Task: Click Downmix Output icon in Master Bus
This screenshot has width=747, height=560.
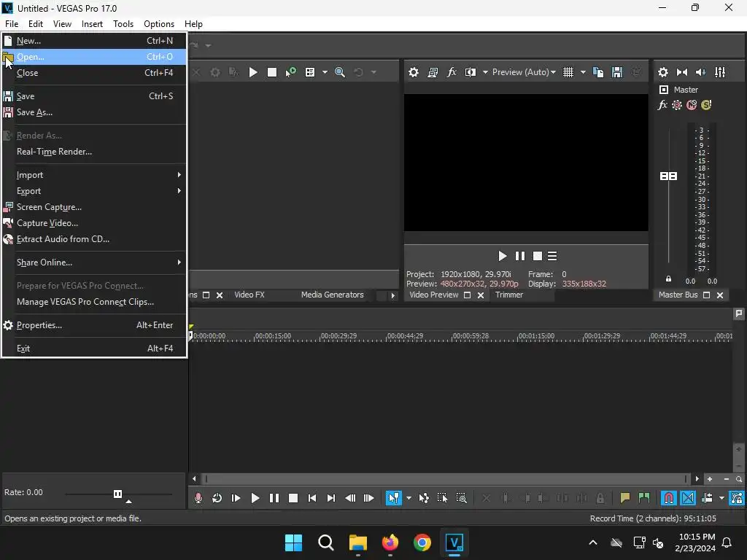Action: pos(682,72)
